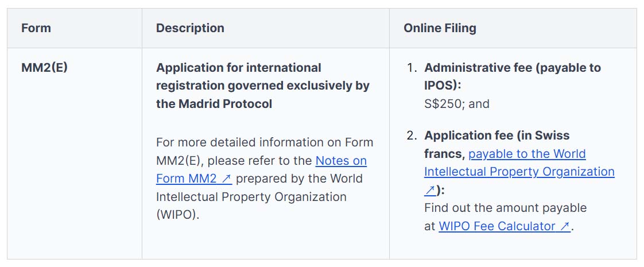Click the Application fee (in Swiss francs) label

point(496,136)
